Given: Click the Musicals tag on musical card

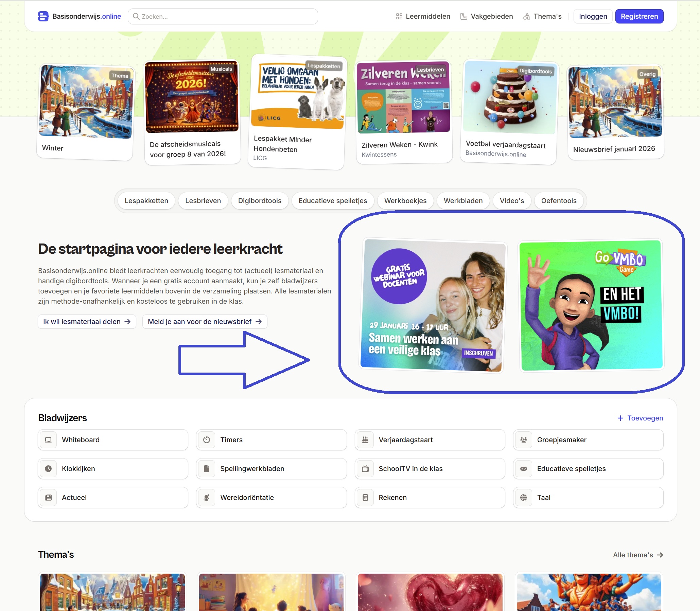Looking at the screenshot, I should (x=221, y=69).
